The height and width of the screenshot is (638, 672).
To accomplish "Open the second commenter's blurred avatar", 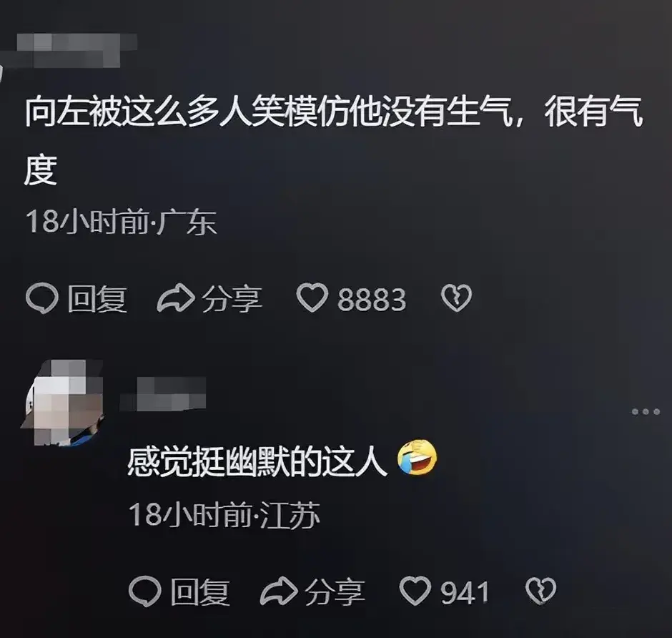I will pyautogui.click(x=62, y=403).
